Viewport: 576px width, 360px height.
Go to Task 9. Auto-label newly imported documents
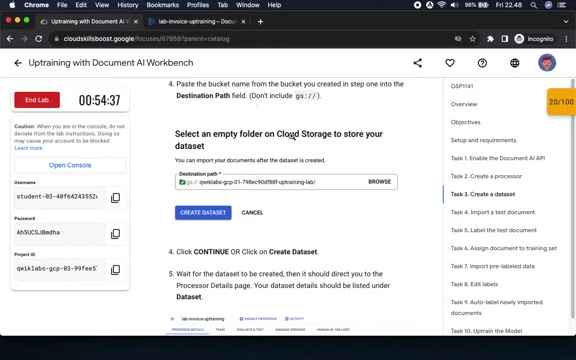tap(497, 307)
